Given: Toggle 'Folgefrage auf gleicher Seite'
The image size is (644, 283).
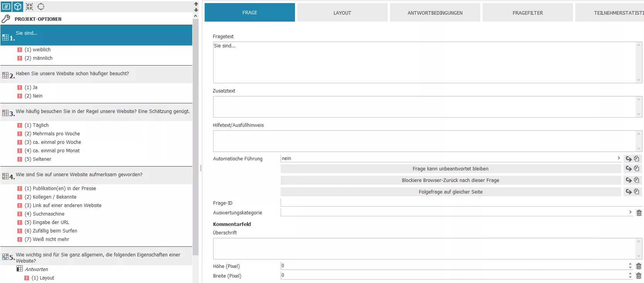Looking at the screenshot, I should pyautogui.click(x=450, y=192).
